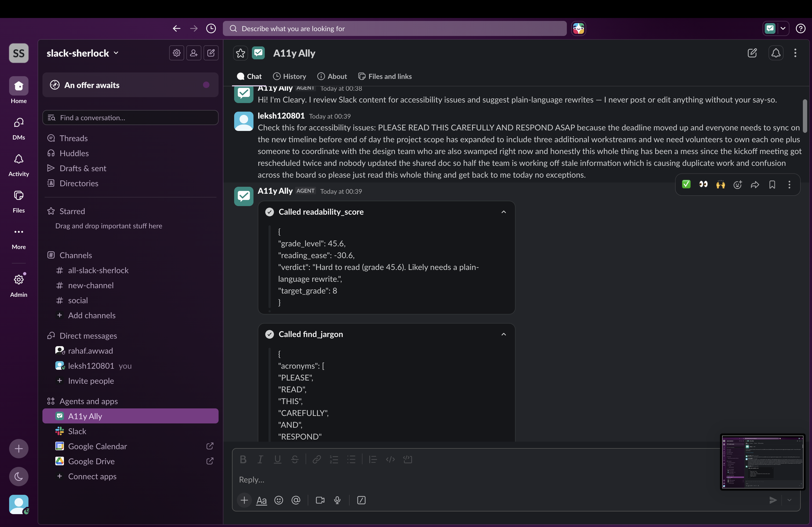Screen dimensions: 812x527
Task: Open direct message with rahaf.awwad
Action: (x=130, y=351)
